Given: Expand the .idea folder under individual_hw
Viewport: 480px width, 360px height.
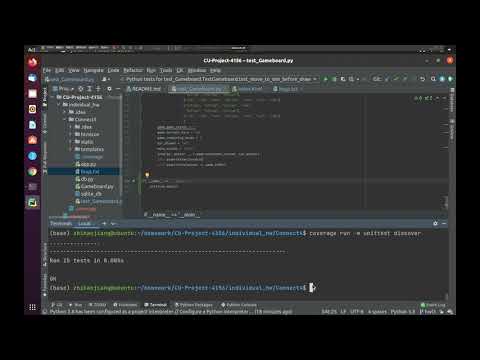Looking at the screenshot, I should click(x=65, y=112).
